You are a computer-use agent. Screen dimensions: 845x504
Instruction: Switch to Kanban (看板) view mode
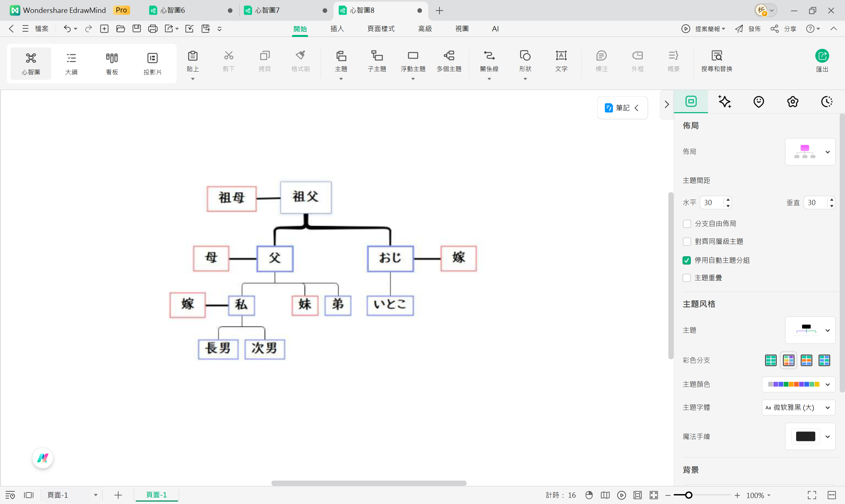(x=112, y=63)
